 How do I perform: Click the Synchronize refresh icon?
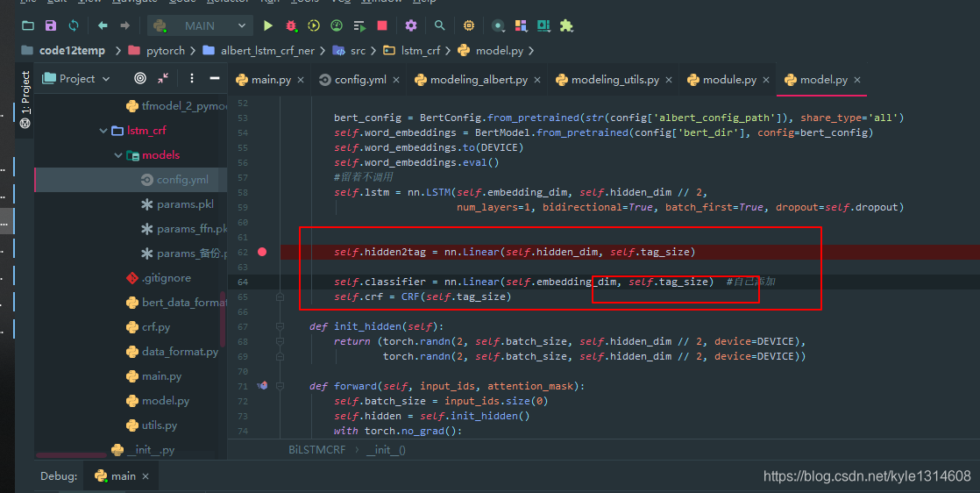pos(74,25)
